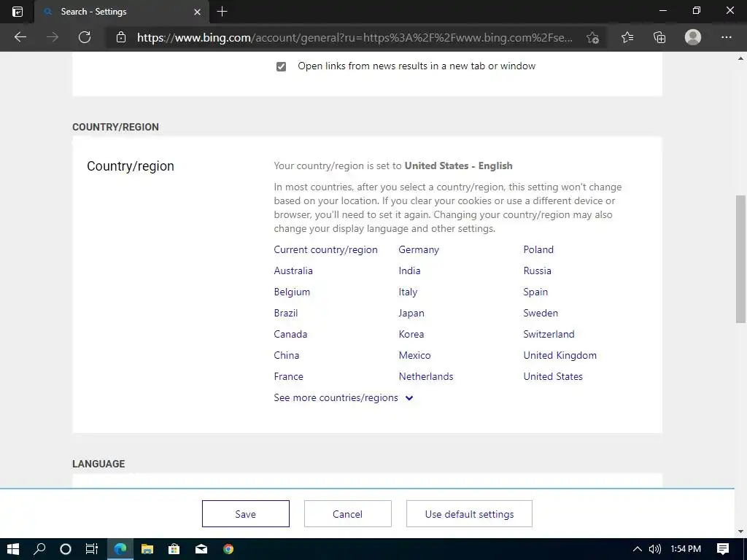This screenshot has width=747, height=560.
Task: Choose Japan as country/region
Action: tap(411, 313)
